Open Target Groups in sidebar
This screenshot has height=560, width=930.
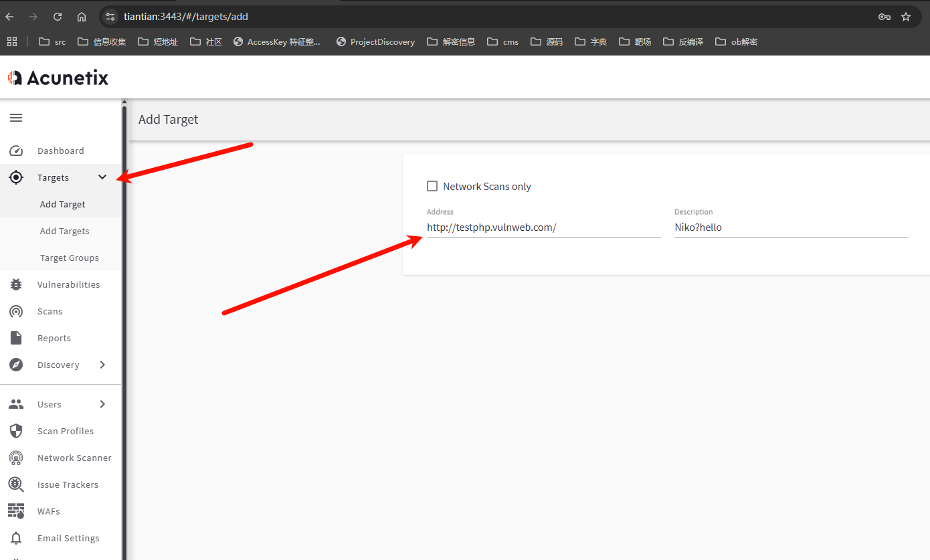click(x=69, y=258)
